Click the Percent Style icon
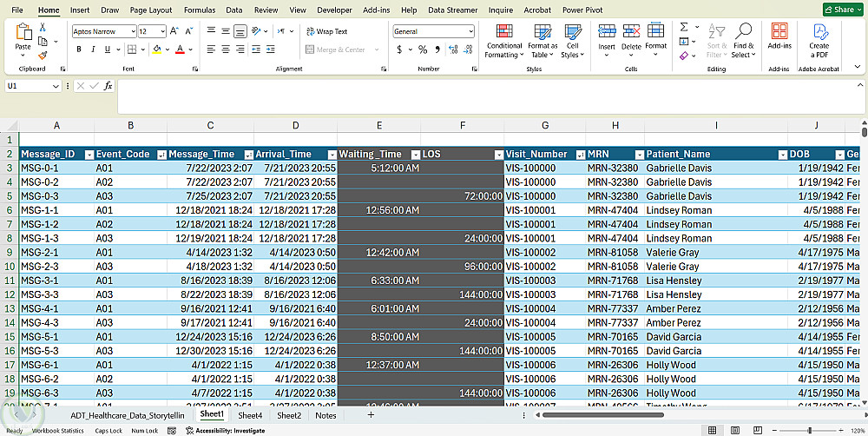The width and height of the screenshot is (868, 436). (423, 50)
